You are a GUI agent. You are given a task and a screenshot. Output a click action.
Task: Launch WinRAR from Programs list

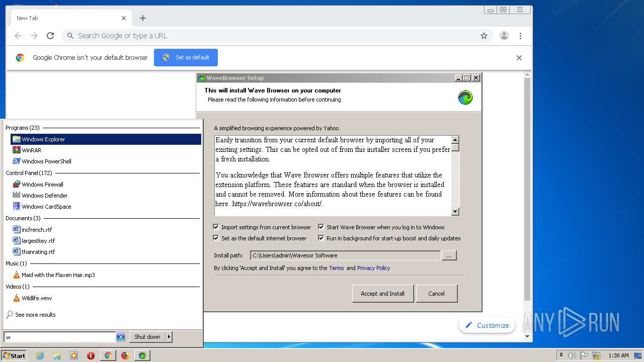click(x=106, y=150)
